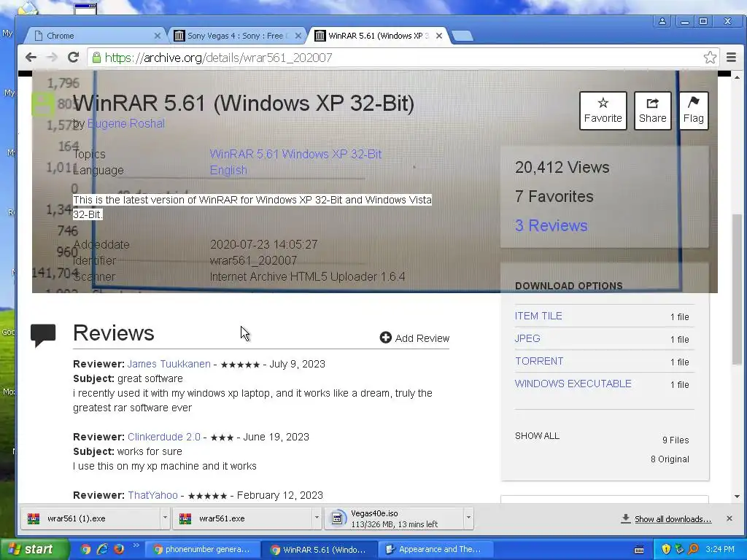
Task: Switch to the Sony Vegas 4 tab
Action: 237,36
